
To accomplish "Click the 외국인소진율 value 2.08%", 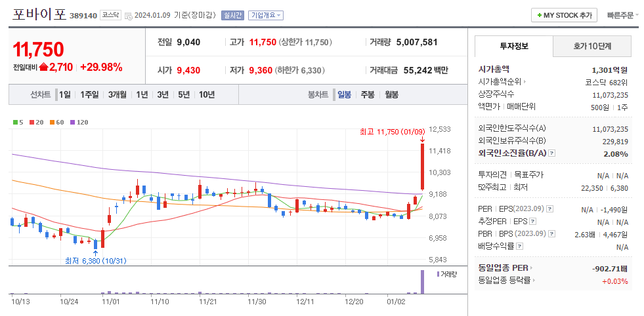I will pos(616,154).
